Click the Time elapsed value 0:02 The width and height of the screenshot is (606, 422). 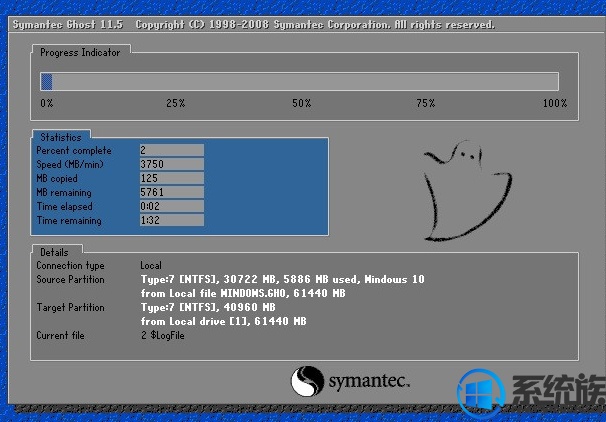pyautogui.click(x=172, y=206)
